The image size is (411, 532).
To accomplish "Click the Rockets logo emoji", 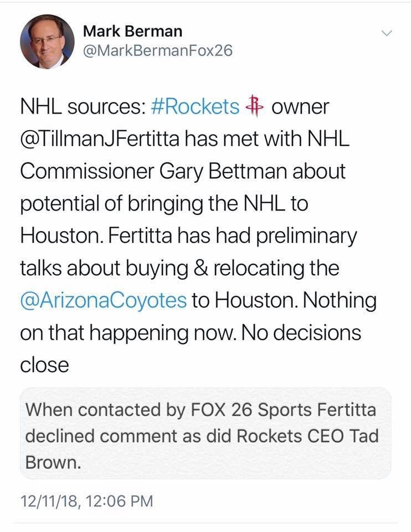I will point(255,106).
